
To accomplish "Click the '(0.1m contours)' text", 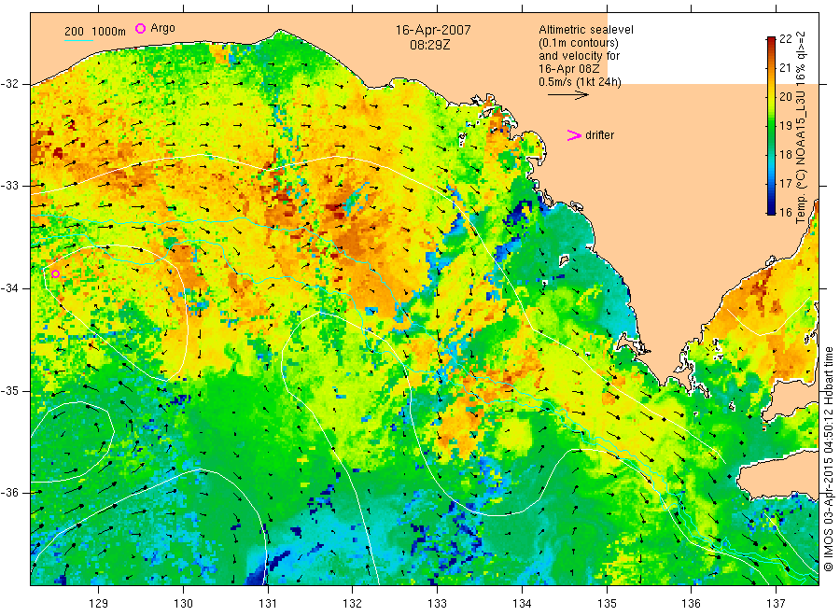I will coord(579,43).
